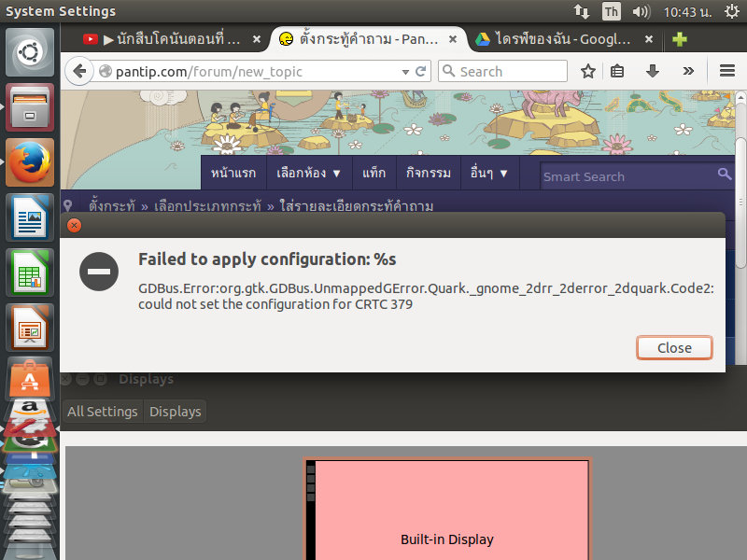
Task: Open the clock showing 10:43
Action: 687,12
